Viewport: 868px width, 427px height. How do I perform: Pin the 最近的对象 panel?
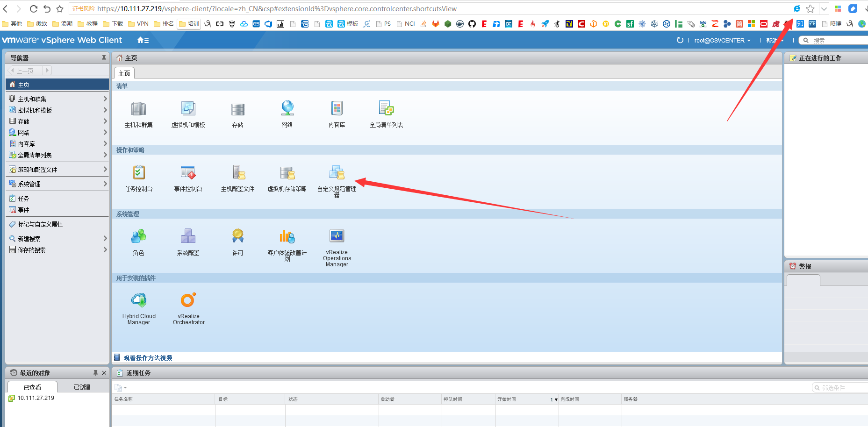(95, 373)
